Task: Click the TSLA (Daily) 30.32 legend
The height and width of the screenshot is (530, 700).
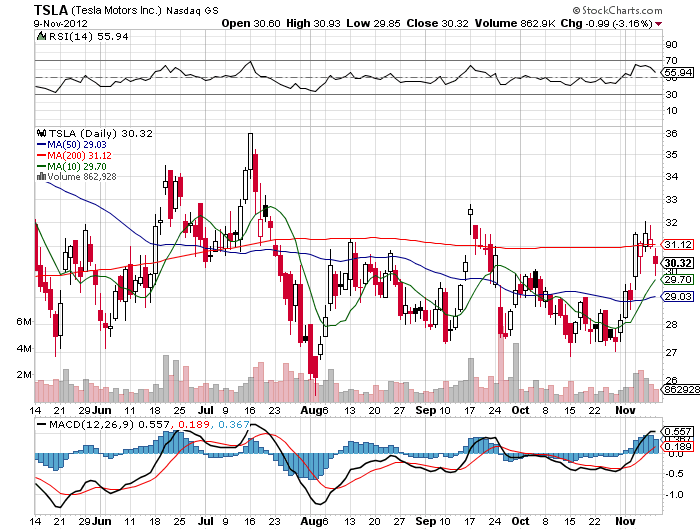Action: pyautogui.click(x=100, y=134)
